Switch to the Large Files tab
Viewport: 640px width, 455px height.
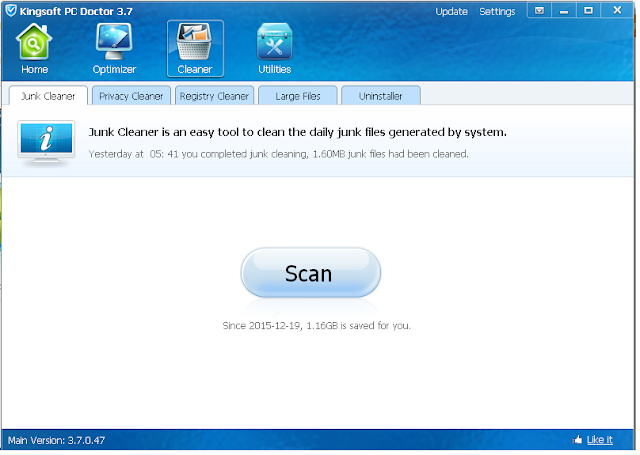point(298,96)
